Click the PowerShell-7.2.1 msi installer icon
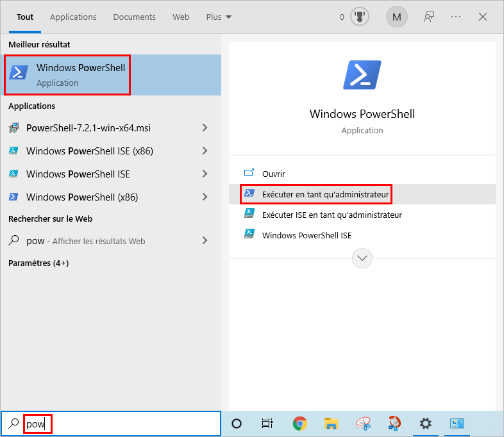 coord(13,128)
